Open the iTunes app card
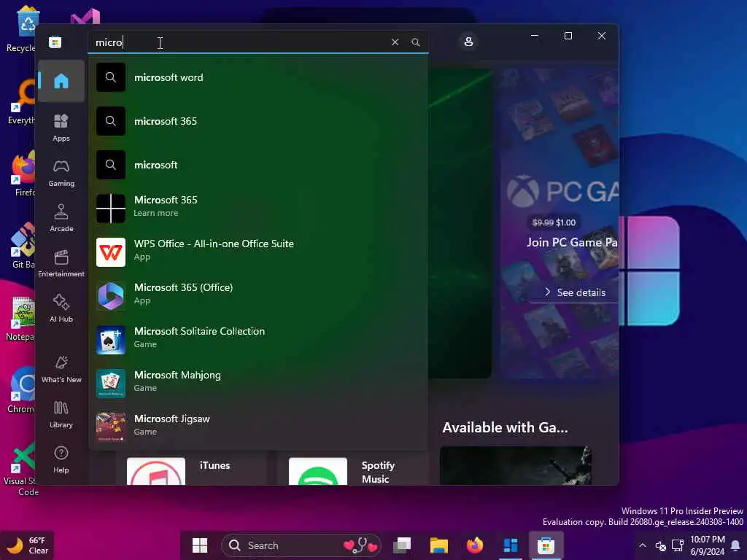The image size is (747, 560). pos(193,469)
